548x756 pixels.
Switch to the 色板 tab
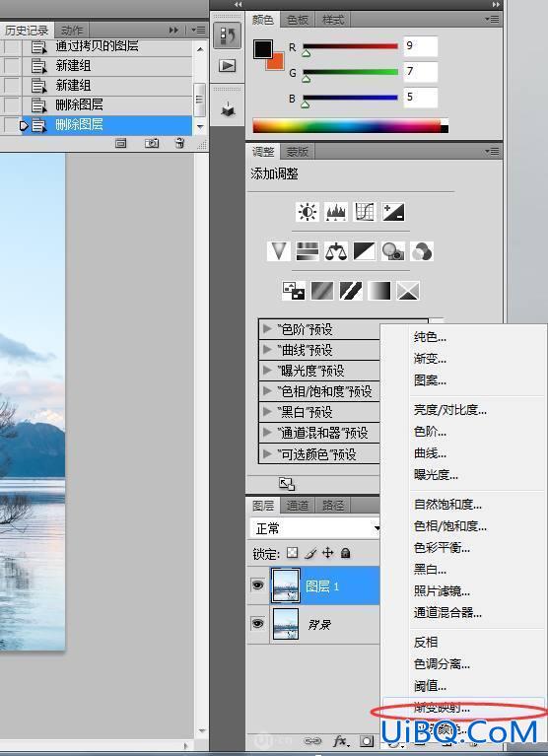[297, 20]
